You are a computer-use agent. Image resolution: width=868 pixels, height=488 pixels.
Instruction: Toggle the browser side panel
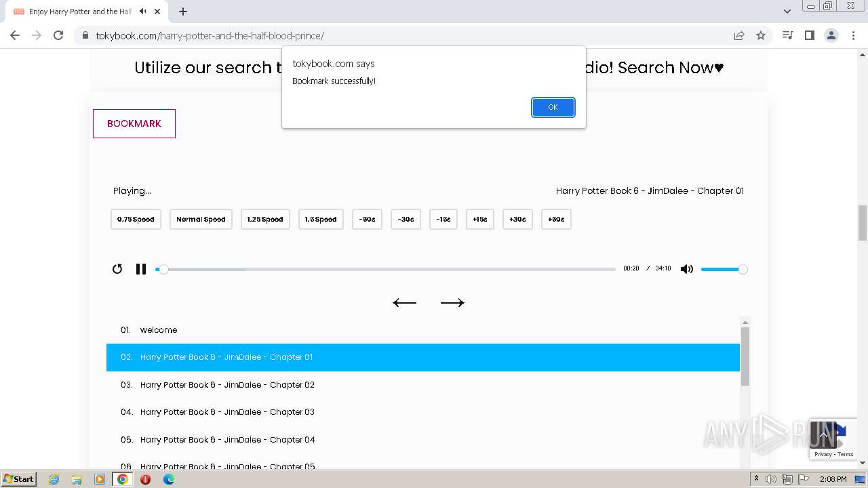809,35
